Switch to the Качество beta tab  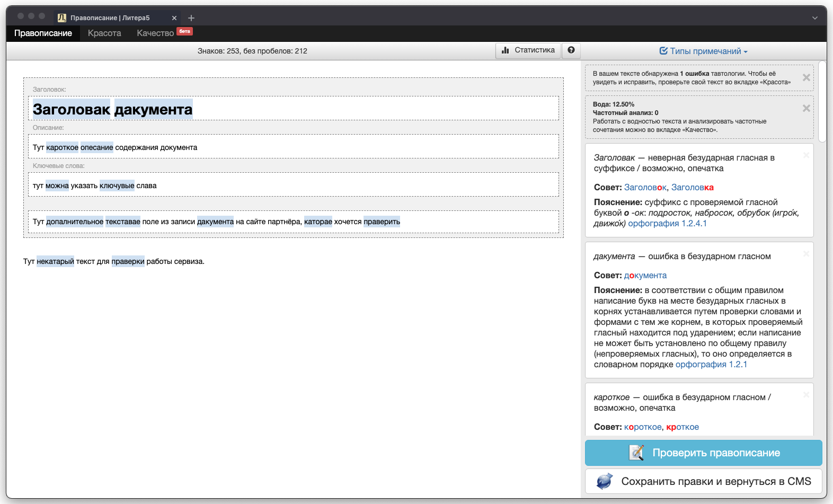[x=164, y=33]
